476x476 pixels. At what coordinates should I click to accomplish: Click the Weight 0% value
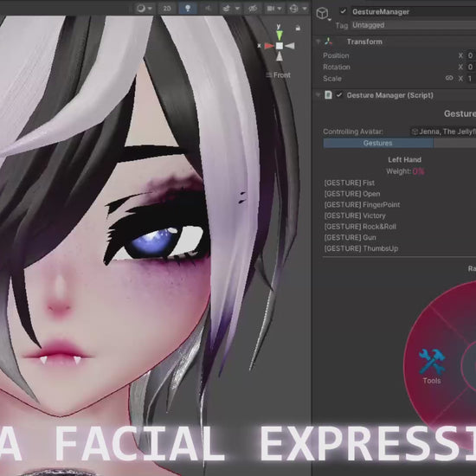click(x=418, y=171)
